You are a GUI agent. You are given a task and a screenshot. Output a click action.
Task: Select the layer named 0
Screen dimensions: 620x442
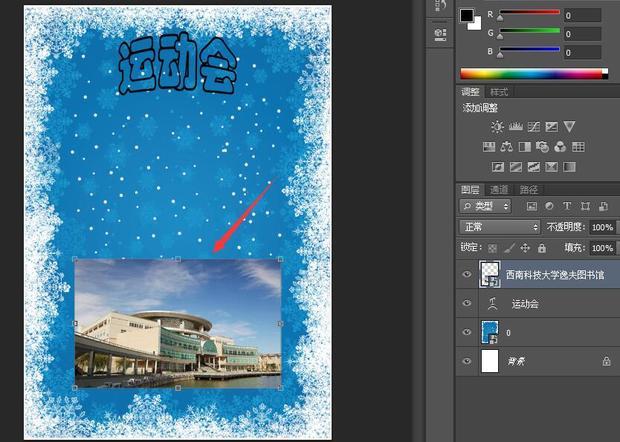click(x=540, y=332)
